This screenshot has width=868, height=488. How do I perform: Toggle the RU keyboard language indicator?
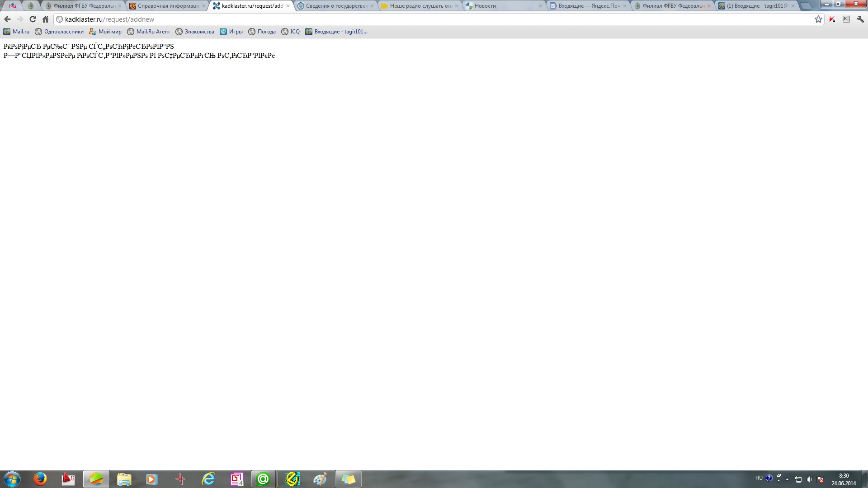[x=759, y=478]
